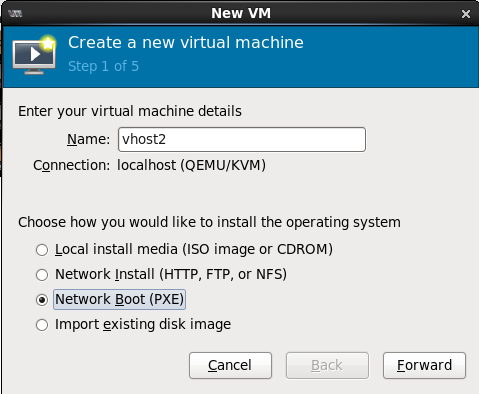Click 'Choose how you would like to install' text
479x394 pixels.
pyautogui.click(x=209, y=222)
